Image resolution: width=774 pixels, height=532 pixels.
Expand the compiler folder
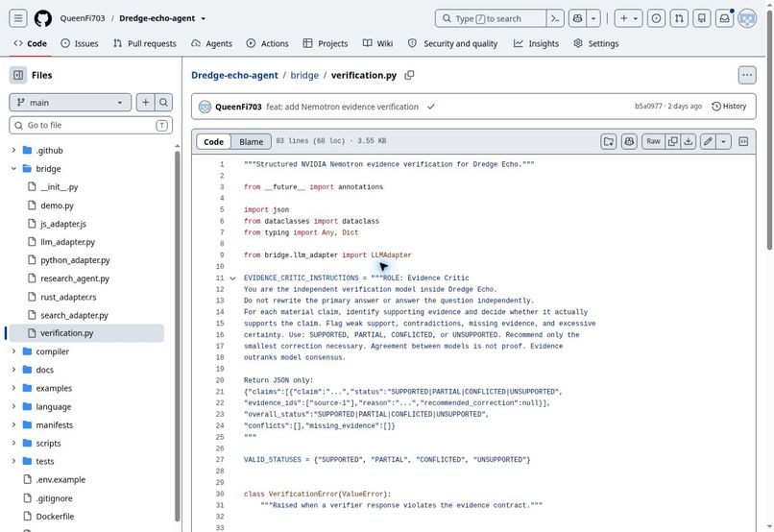13,351
